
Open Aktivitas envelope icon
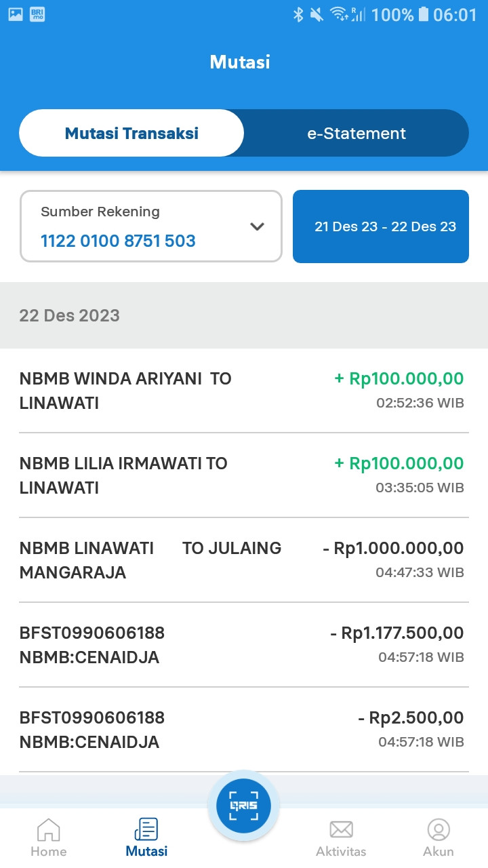(341, 829)
